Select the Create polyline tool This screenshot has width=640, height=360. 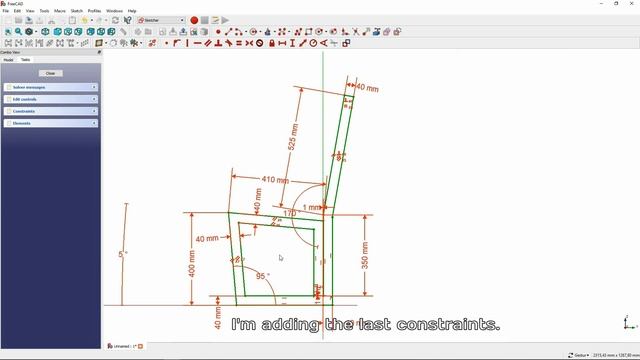point(298,31)
